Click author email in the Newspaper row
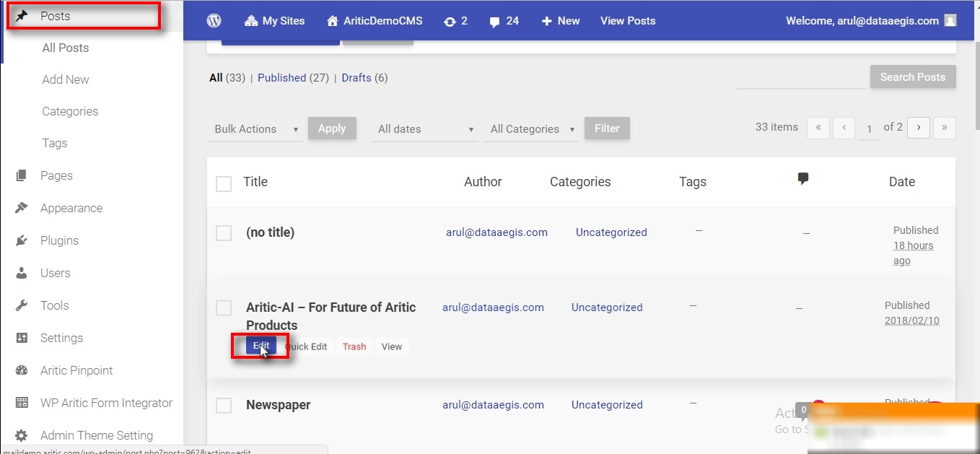The width and height of the screenshot is (980, 454). click(x=494, y=405)
